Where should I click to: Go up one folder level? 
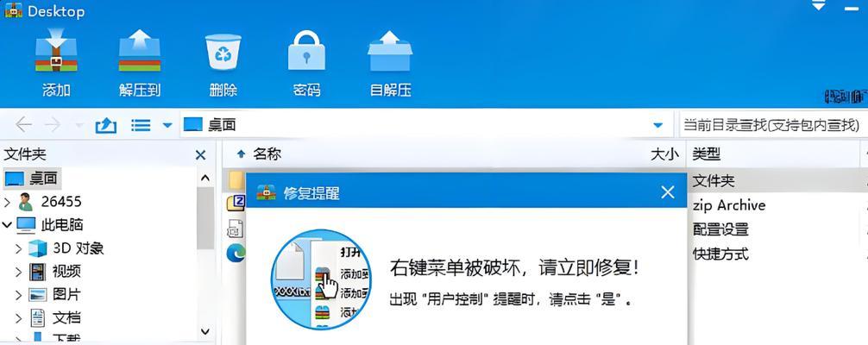click(x=106, y=125)
